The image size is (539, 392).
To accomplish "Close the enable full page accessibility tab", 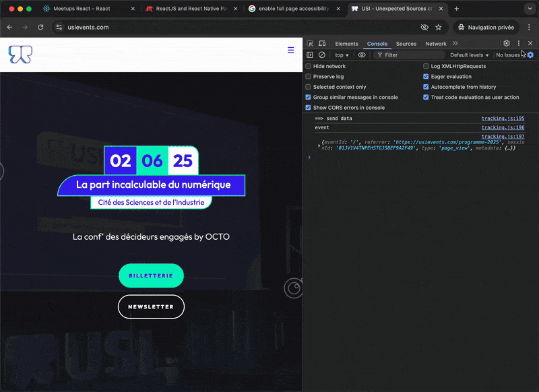I will 338,9.
